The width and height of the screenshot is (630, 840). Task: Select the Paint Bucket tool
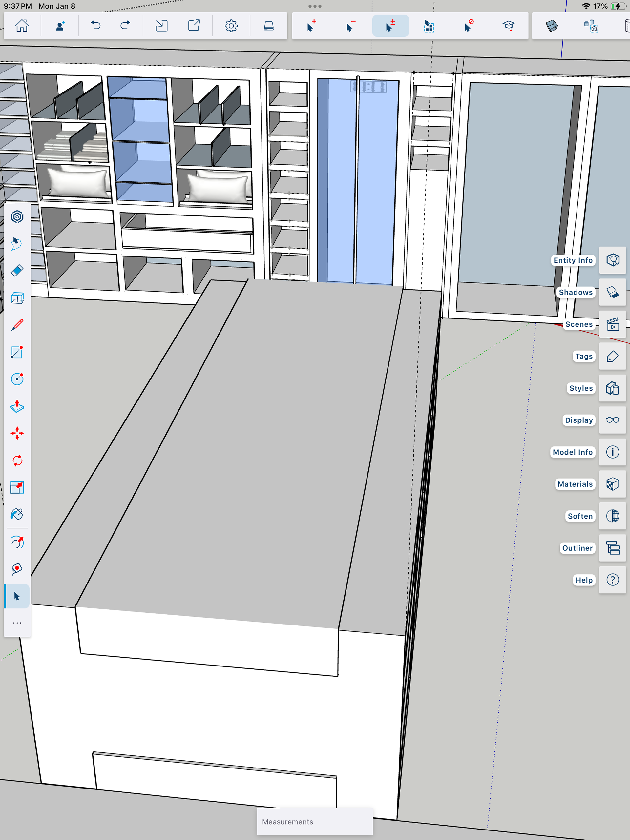[17, 514]
